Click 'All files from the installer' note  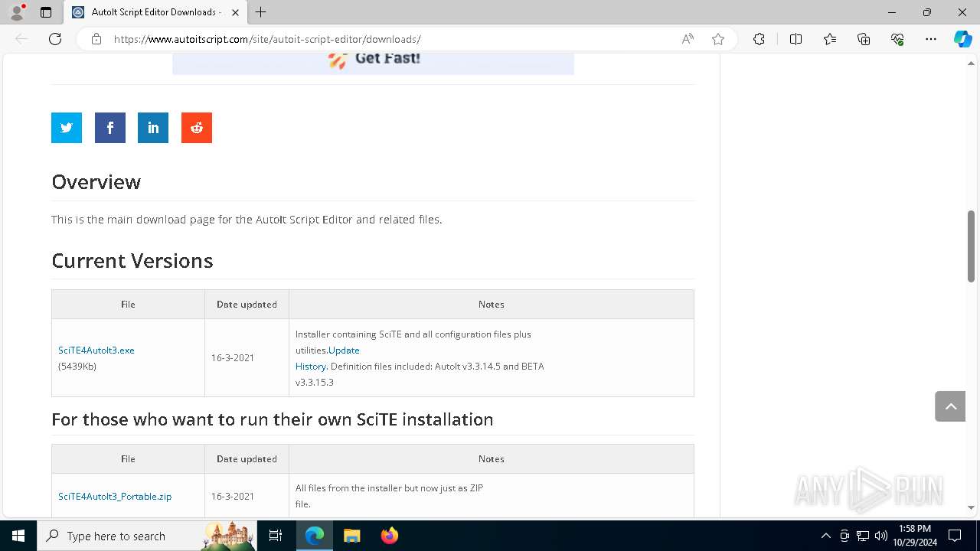pyautogui.click(x=390, y=496)
